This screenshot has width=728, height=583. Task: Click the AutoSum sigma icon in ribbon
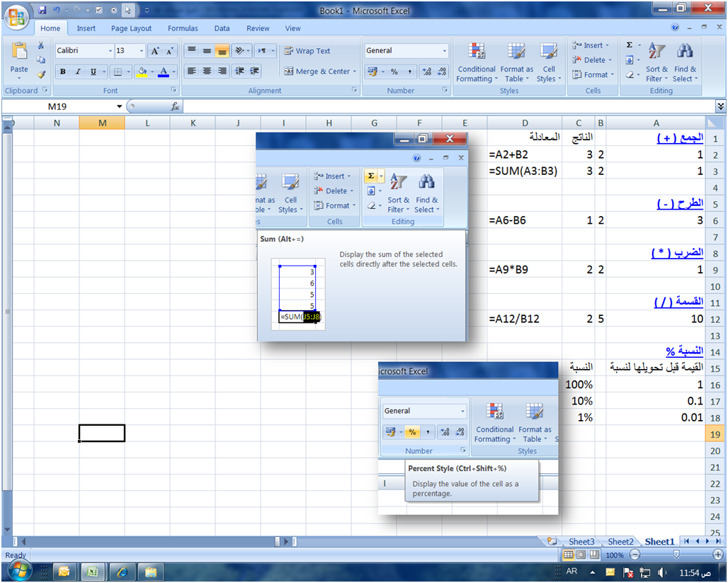(x=629, y=45)
